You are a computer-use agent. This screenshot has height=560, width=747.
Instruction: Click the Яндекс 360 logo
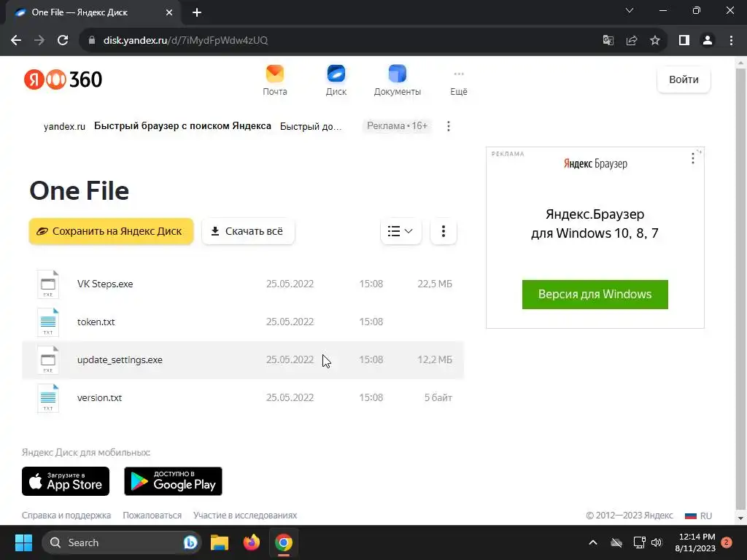(x=63, y=79)
